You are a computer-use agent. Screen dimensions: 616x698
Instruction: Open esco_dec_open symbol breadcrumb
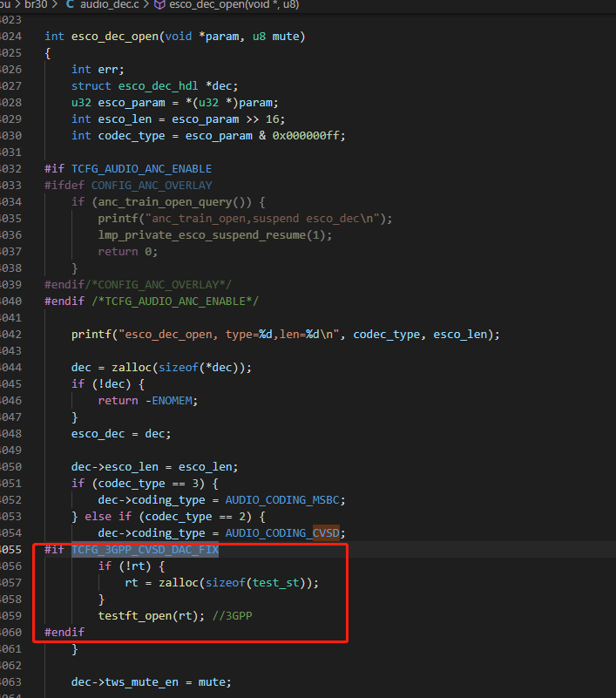234,4
